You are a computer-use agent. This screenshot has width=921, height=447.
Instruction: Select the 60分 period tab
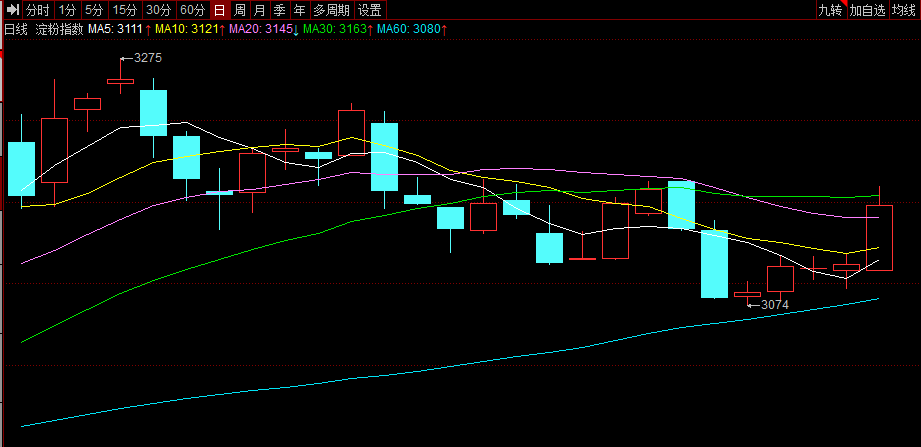click(x=193, y=9)
